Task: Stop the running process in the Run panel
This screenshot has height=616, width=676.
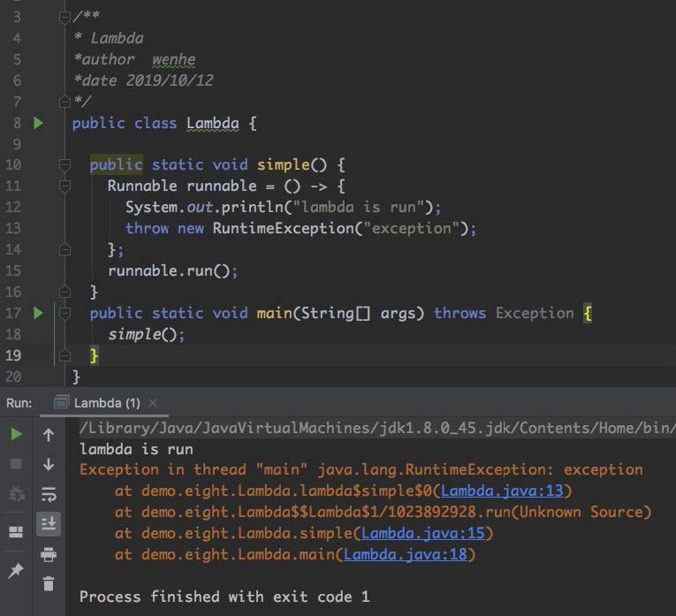Action: (x=16, y=464)
